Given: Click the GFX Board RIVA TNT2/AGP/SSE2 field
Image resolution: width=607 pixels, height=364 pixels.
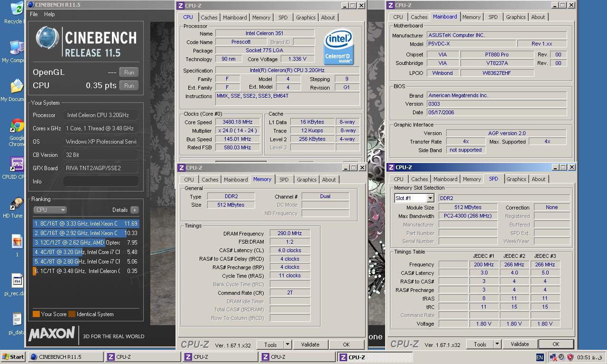Looking at the screenshot, I should 101,168.
